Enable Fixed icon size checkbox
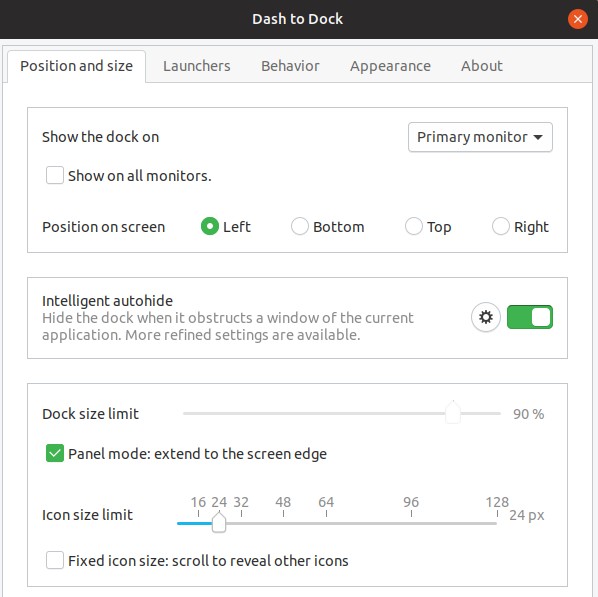 tap(55, 560)
